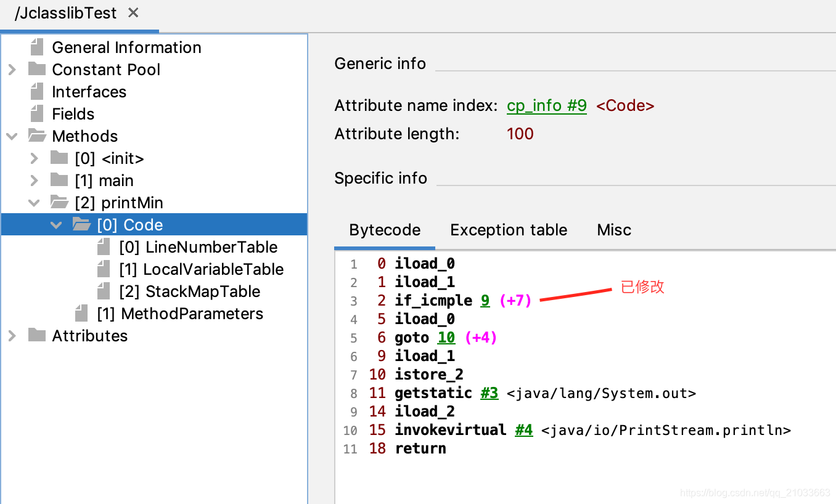Viewport: 836px width, 504px height.
Task: Click the first iload_0 instruction at offset 0
Action: pos(425,264)
